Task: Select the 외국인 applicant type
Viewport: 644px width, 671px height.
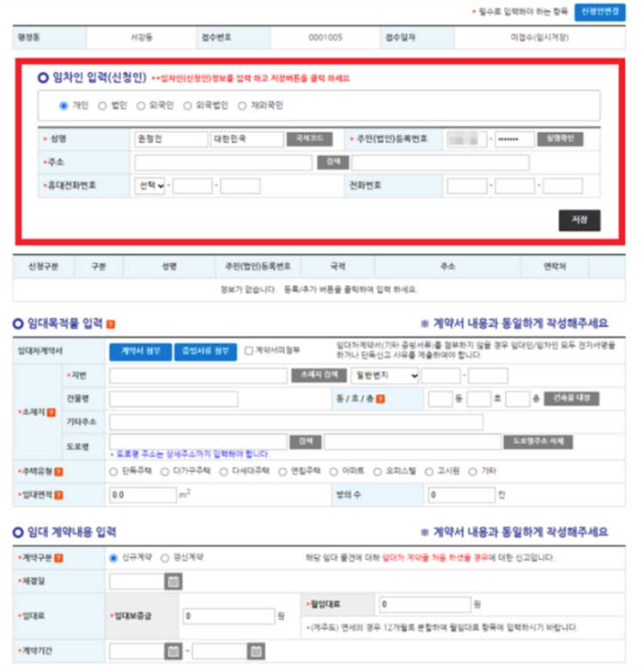Action: pos(141,106)
